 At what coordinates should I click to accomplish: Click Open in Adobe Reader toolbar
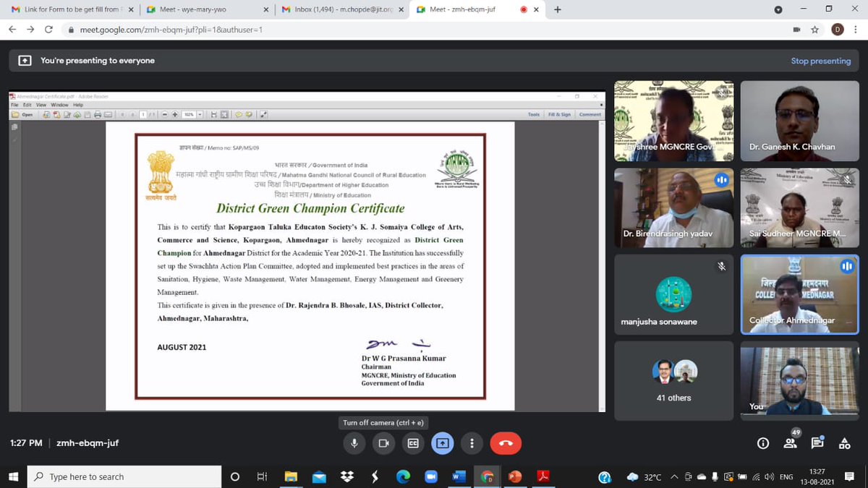tap(23, 114)
